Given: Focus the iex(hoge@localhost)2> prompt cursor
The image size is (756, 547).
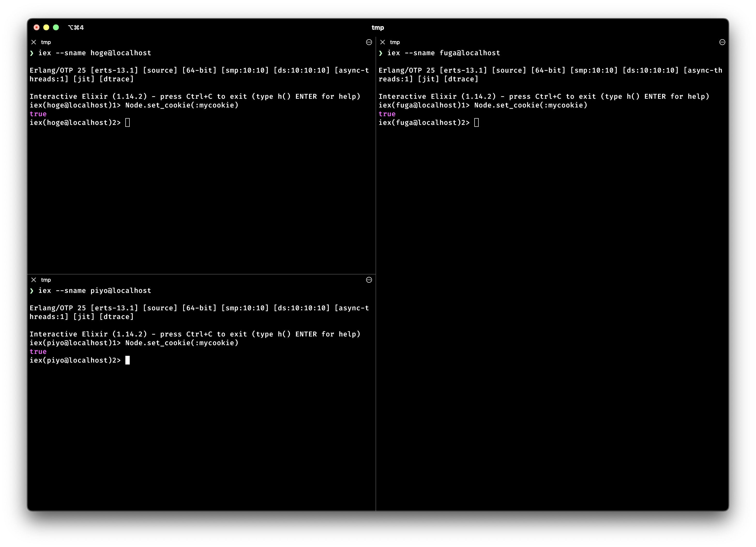Looking at the screenshot, I should point(127,123).
